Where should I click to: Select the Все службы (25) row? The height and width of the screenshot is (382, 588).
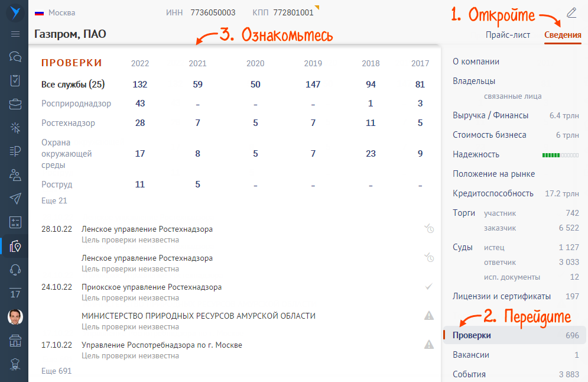coord(73,85)
